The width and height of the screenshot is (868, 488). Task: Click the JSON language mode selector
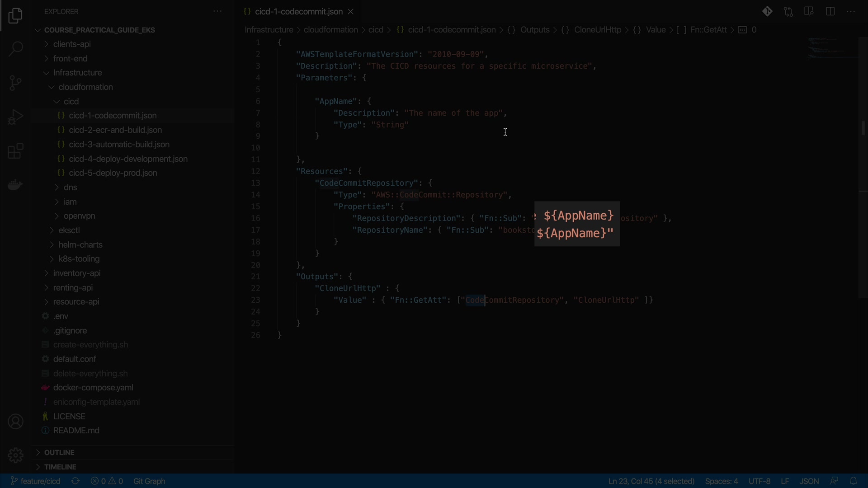coord(809,481)
